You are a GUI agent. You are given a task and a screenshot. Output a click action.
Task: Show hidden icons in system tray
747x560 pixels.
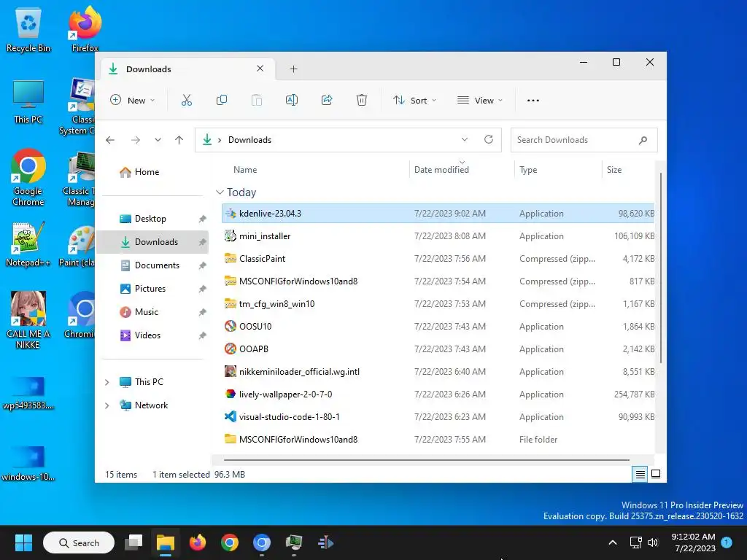[x=613, y=542]
